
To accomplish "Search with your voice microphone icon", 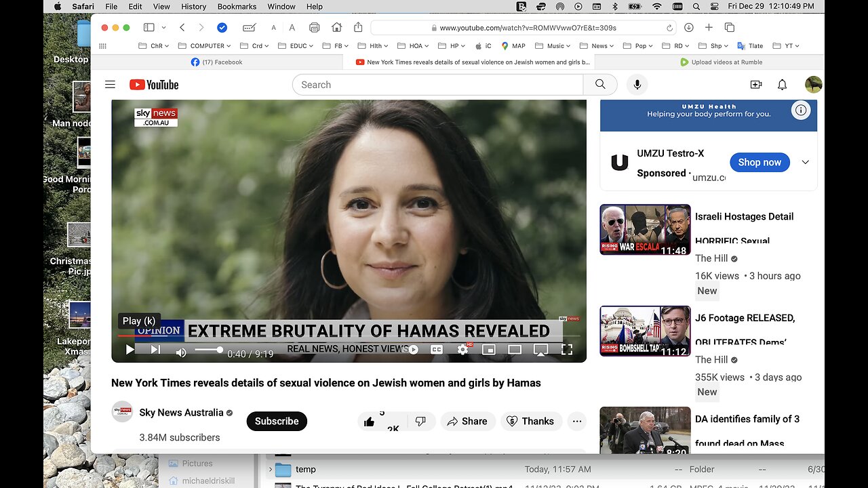I will tap(637, 85).
